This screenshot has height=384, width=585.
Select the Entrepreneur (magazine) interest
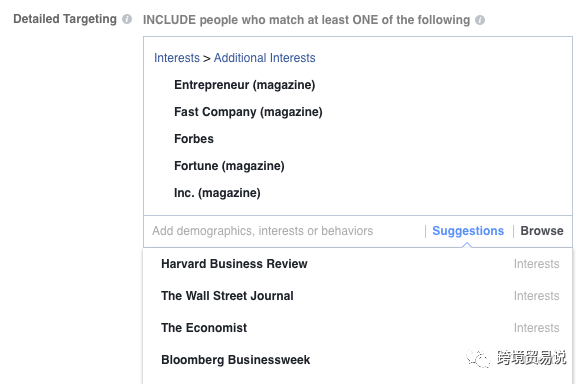click(x=245, y=85)
